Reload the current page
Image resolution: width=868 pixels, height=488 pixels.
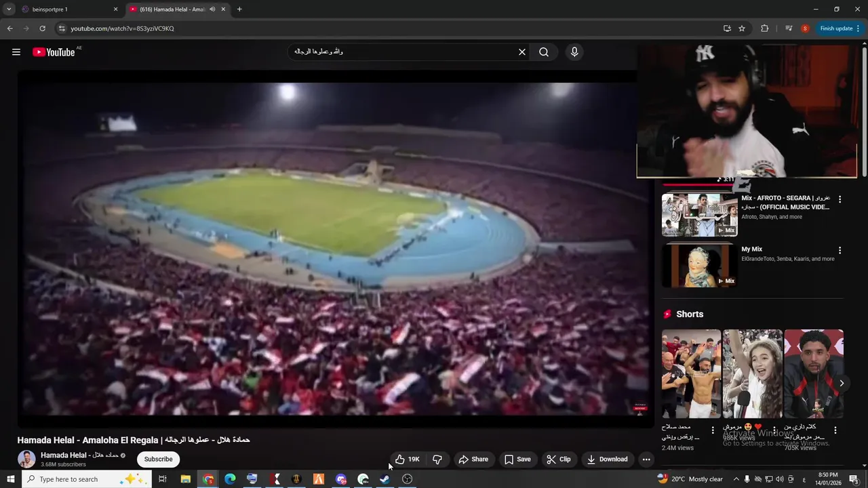(x=42, y=28)
